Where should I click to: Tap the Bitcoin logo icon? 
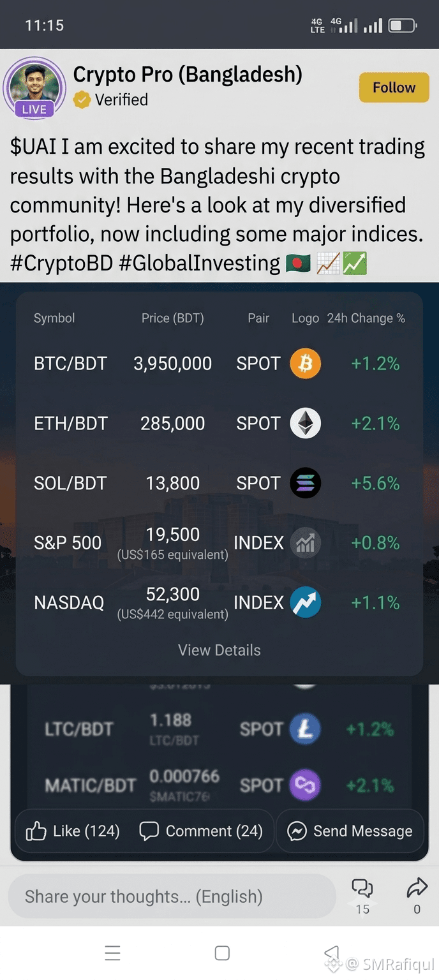coord(306,364)
